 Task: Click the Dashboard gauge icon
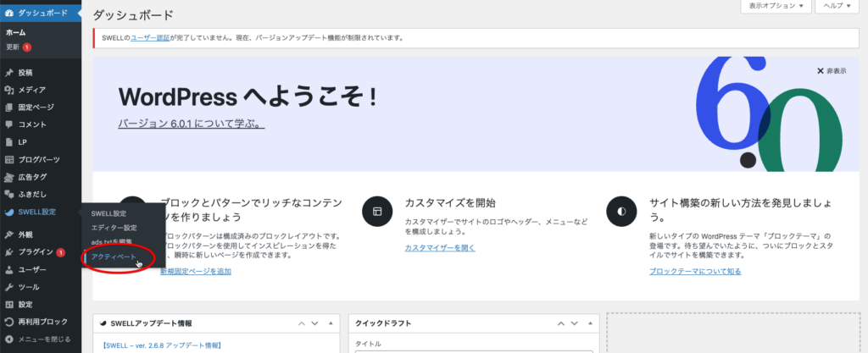pyautogui.click(x=9, y=13)
